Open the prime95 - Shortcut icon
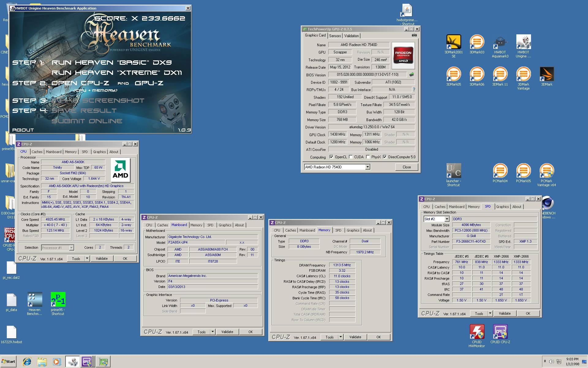This screenshot has width=588, height=368. (x=58, y=304)
